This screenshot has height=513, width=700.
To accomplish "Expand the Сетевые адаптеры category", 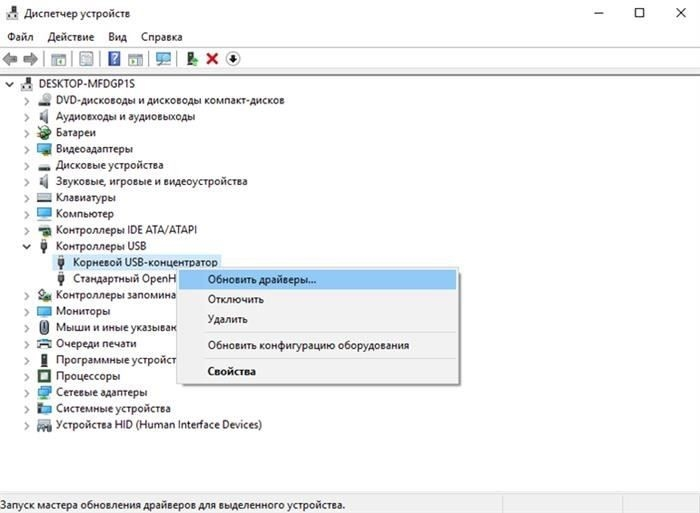I will point(27,393).
